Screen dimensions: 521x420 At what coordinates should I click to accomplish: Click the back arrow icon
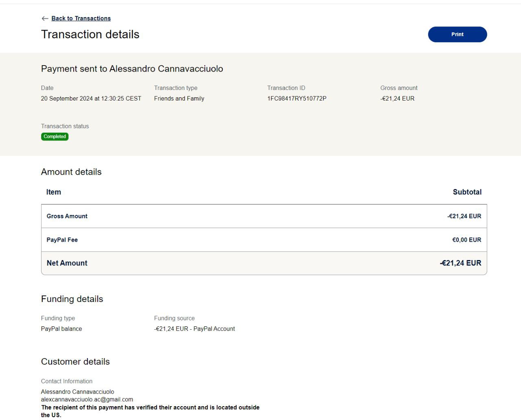(x=45, y=18)
